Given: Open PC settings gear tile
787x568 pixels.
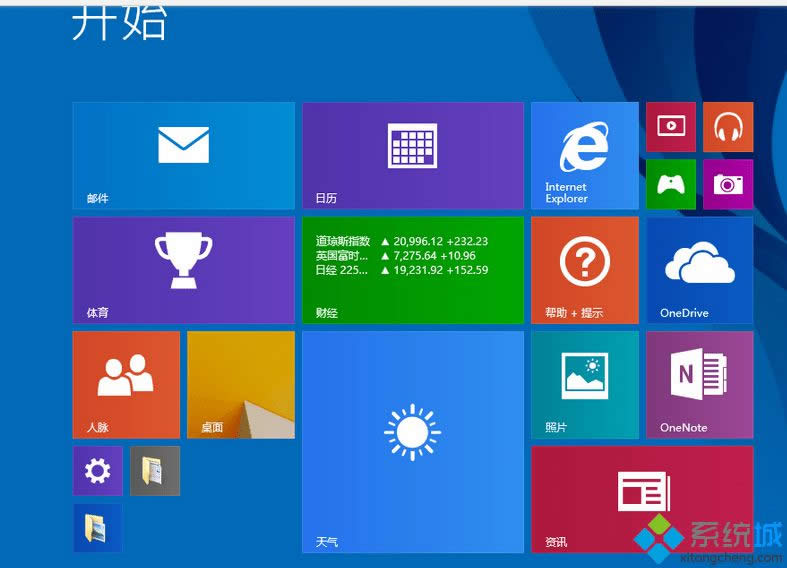Looking at the screenshot, I should point(97,471).
